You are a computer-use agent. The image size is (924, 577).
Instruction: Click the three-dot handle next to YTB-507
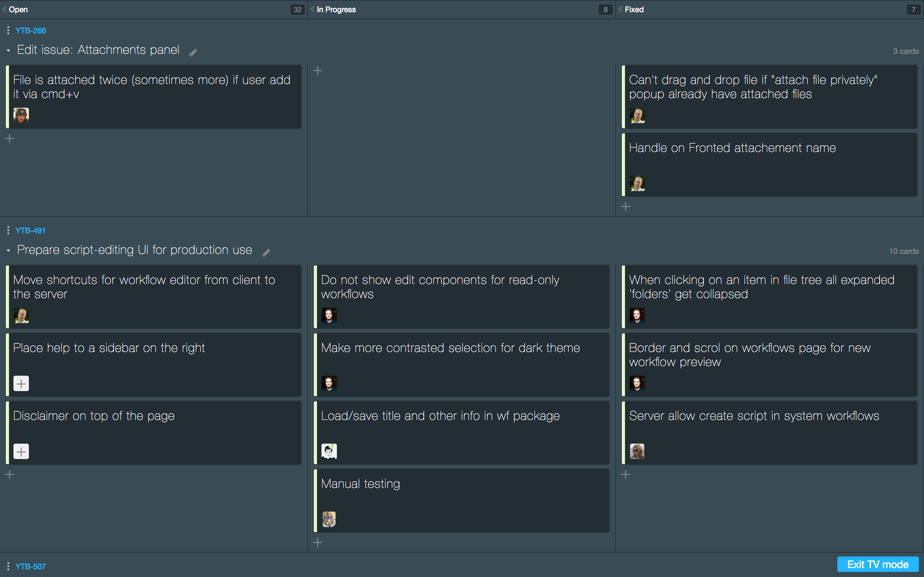click(8, 566)
